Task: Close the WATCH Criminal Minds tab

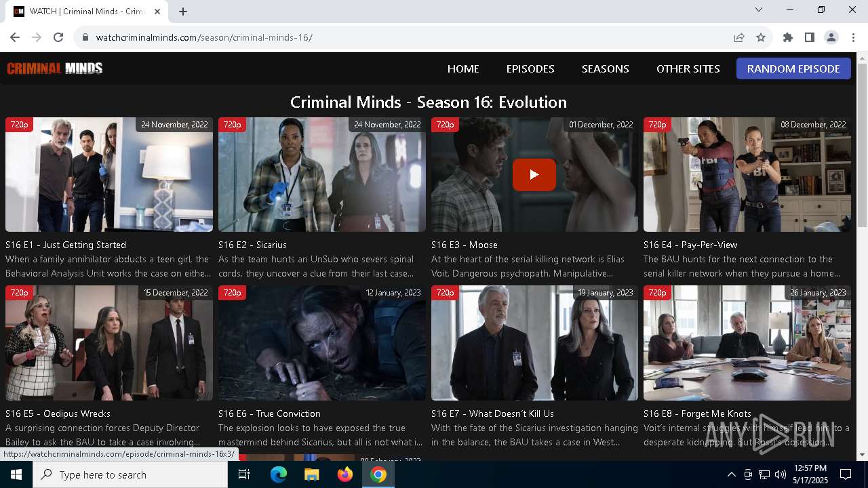Action: [157, 12]
